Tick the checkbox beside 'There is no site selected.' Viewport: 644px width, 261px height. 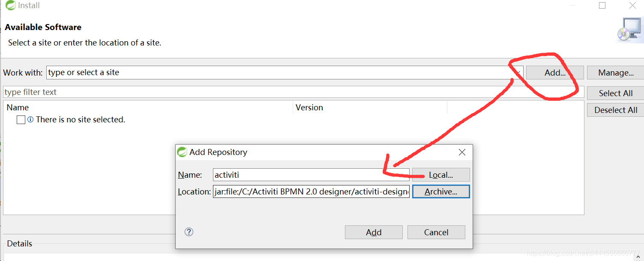[x=21, y=120]
